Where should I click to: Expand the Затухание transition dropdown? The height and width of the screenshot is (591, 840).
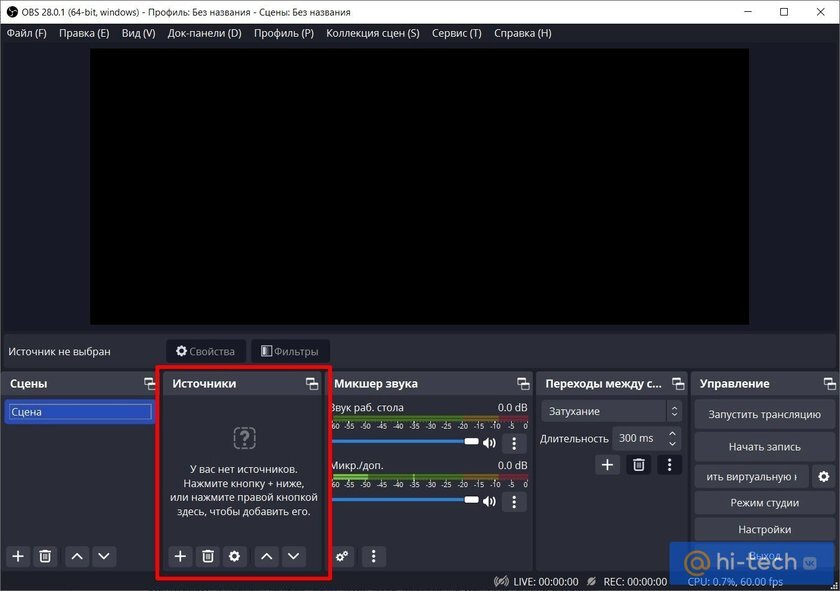click(674, 412)
